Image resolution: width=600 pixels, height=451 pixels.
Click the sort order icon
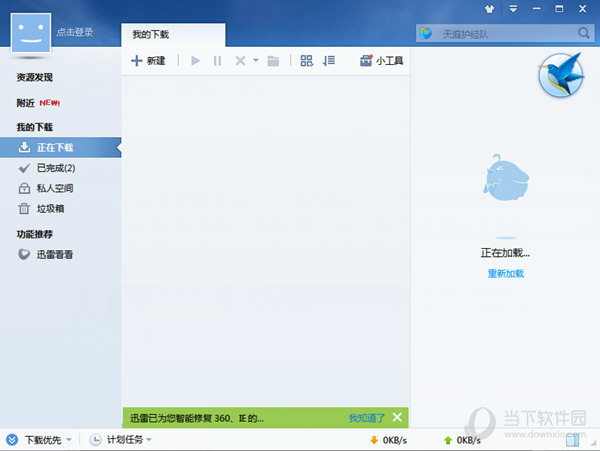[329, 61]
